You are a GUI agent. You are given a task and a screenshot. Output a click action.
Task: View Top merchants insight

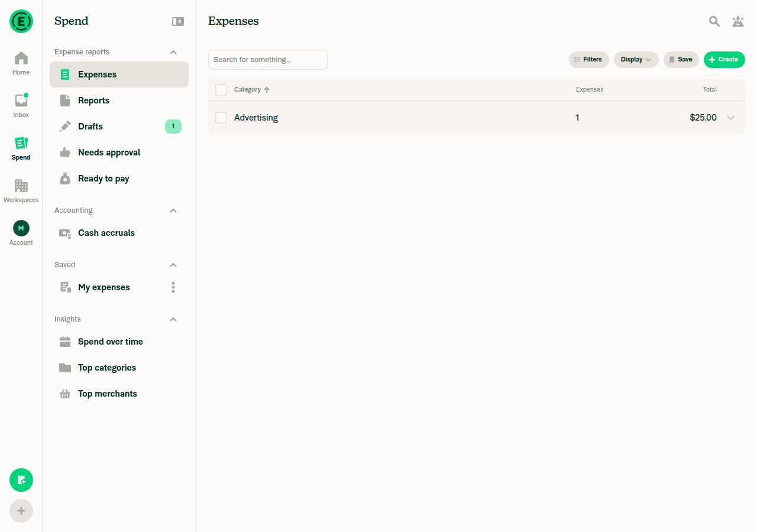point(119,394)
